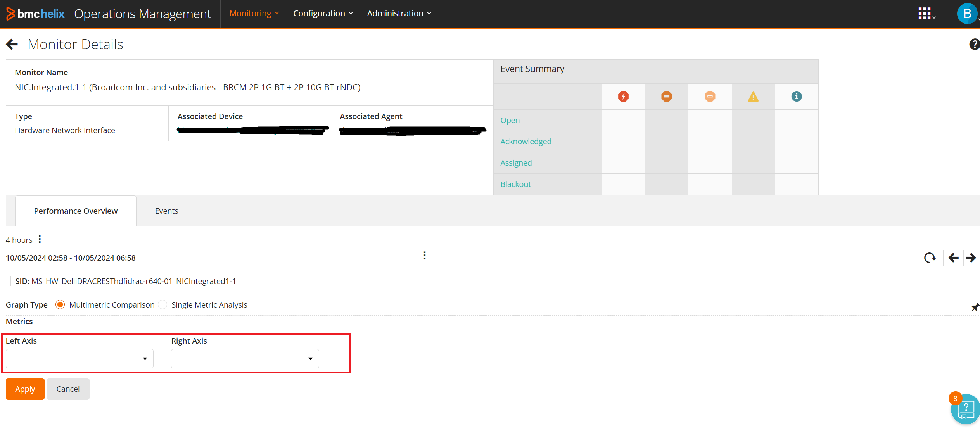Expand the Left Axis dropdown
The height and width of the screenshot is (446, 980).
(80, 358)
